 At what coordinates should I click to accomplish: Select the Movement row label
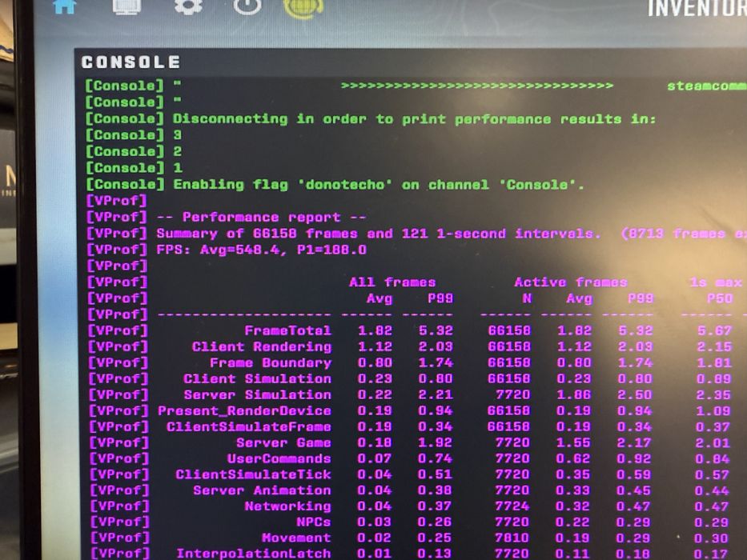click(296, 538)
